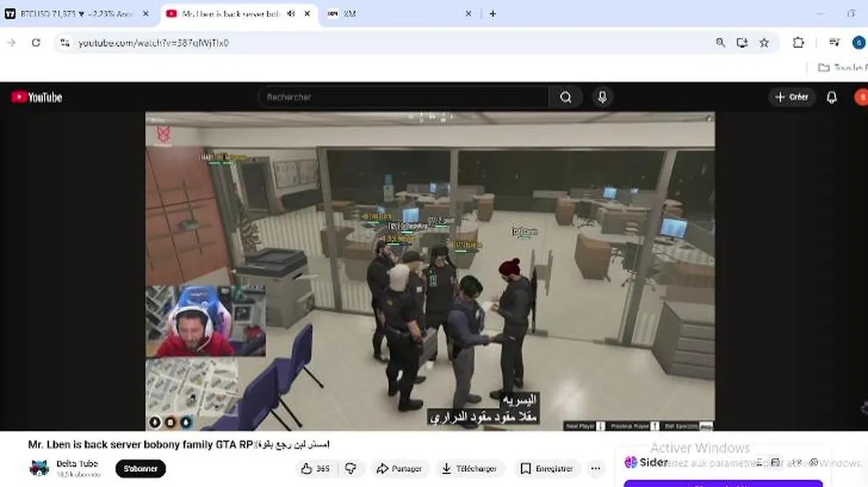Viewport: 868px width, 487px height.
Task: Click the YouTube account avatar
Action: (x=861, y=97)
